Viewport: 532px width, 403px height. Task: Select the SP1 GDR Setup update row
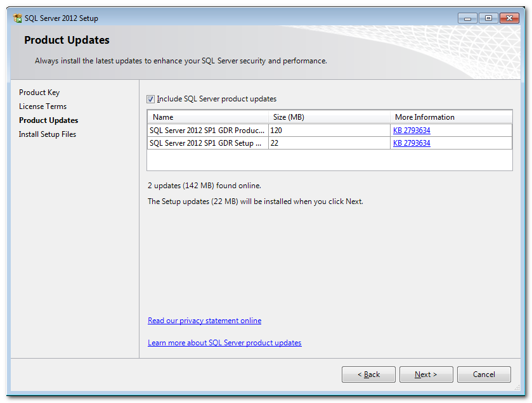coord(207,143)
